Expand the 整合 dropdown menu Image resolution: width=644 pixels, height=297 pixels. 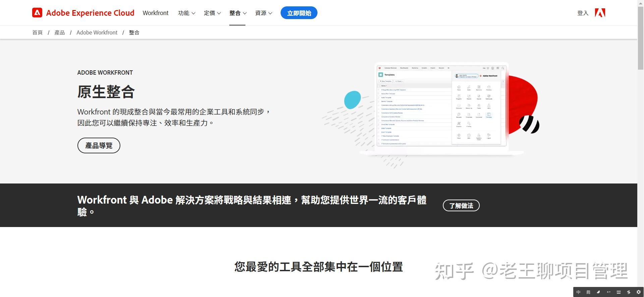pos(238,13)
